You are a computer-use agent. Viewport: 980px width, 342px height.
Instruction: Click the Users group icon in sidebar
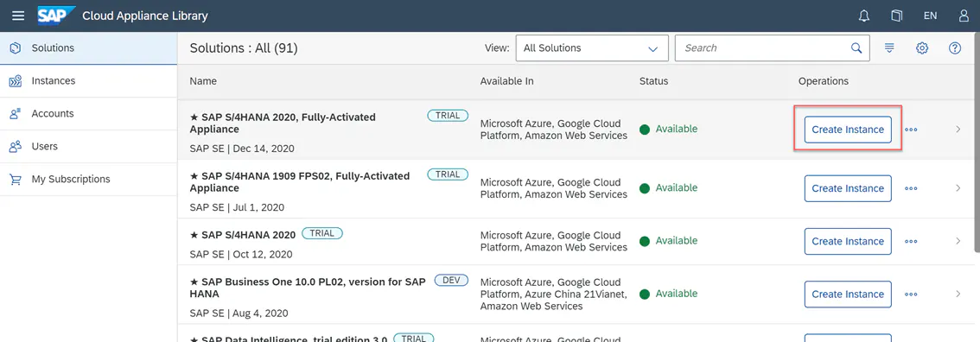click(16, 146)
